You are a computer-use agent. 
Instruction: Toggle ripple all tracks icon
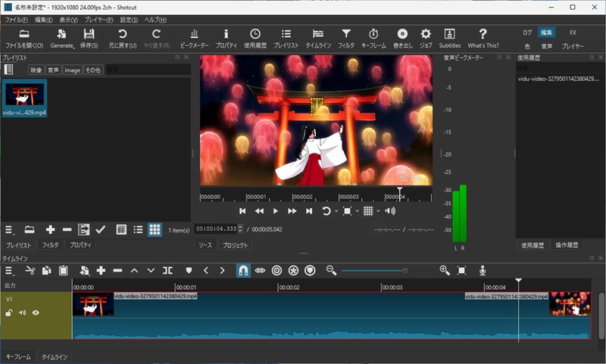click(293, 271)
